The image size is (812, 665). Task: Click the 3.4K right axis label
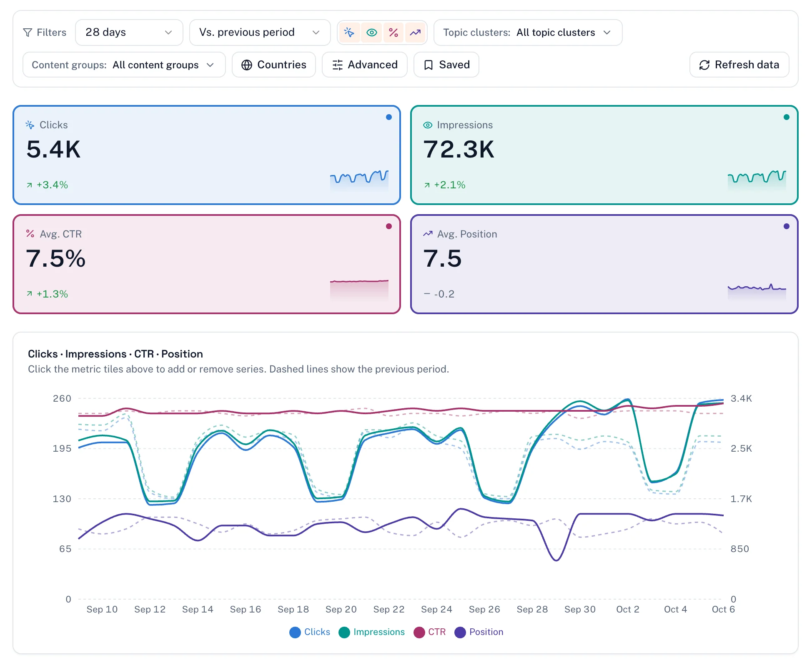(x=741, y=398)
